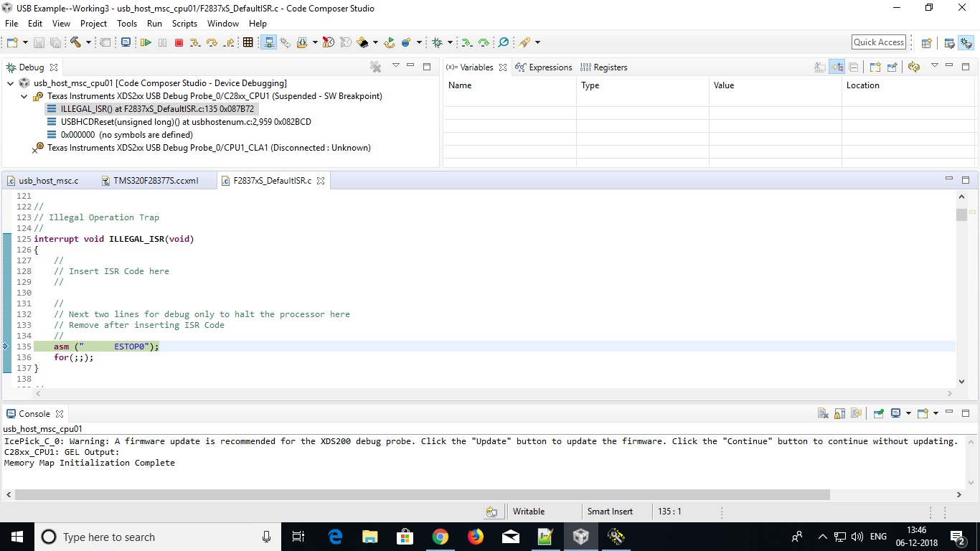This screenshot has width=980, height=551.
Task: Click the Restart toolbar icon
Action: pyautogui.click(x=390, y=42)
